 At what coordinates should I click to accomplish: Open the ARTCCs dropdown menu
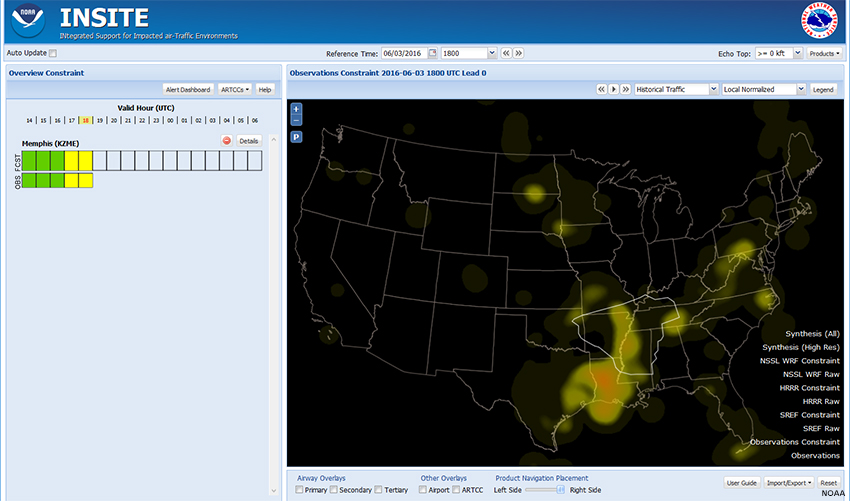pos(235,89)
